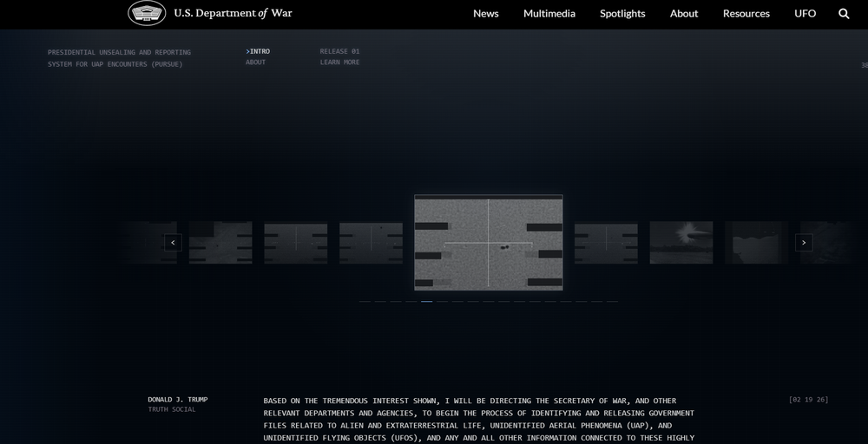The height and width of the screenshot is (444, 868).
Task: Open the Resources menu
Action: [x=746, y=14]
